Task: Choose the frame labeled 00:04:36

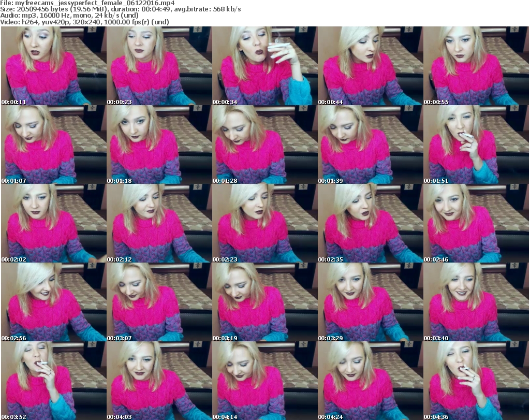Action: pyautogui.click(x=476, y=381)
